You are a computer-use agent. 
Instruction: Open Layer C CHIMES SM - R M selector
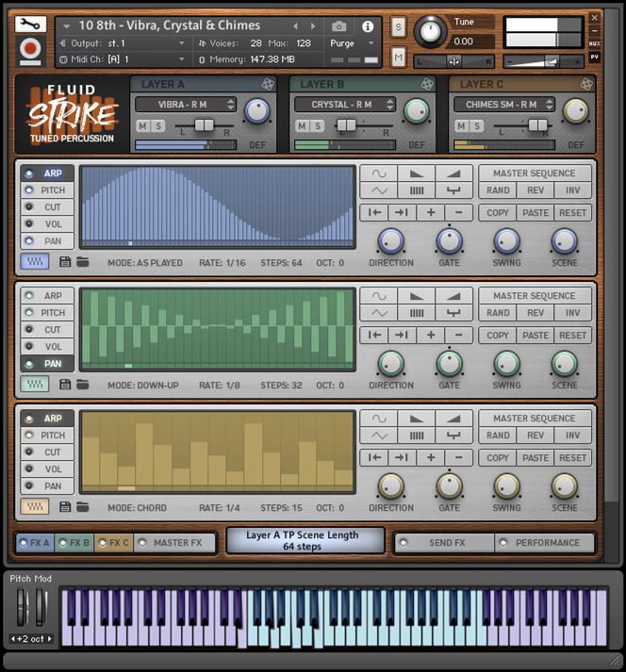503,105
